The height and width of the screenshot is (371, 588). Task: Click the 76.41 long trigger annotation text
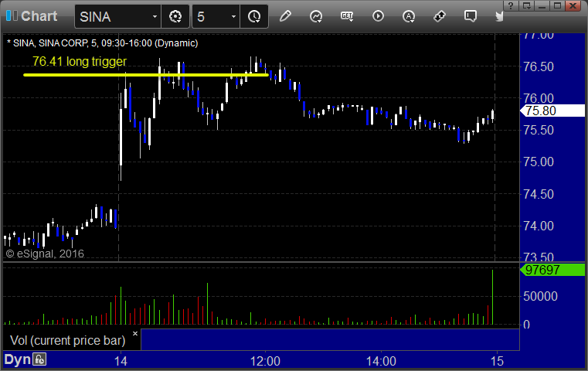click(80, 61)
